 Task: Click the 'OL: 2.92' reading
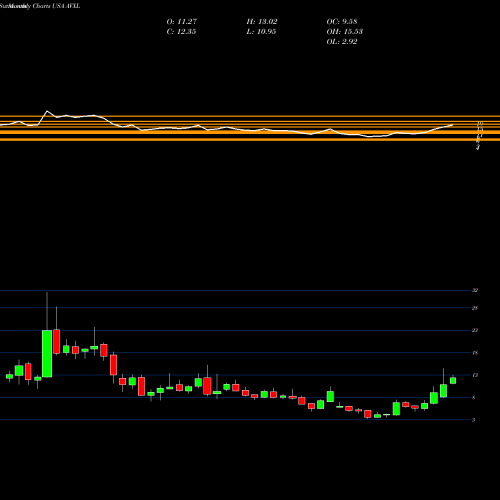point(342,42)
